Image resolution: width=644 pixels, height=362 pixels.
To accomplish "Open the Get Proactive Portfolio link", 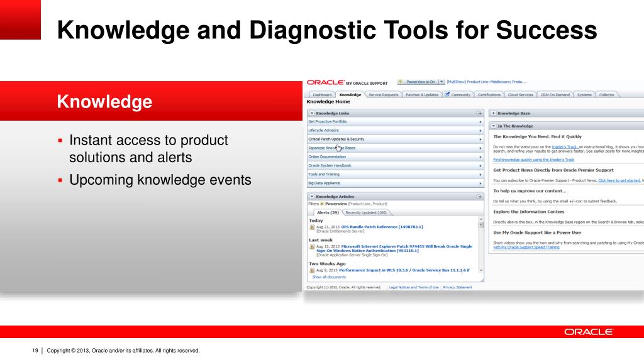I will [x=327, y=122].
